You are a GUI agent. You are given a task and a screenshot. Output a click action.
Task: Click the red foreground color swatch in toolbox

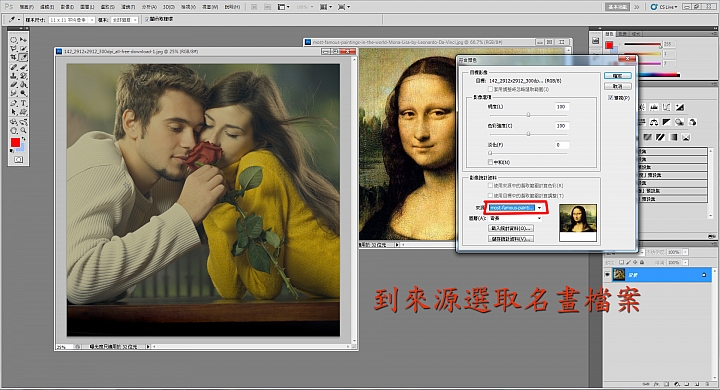coord(16,142)
